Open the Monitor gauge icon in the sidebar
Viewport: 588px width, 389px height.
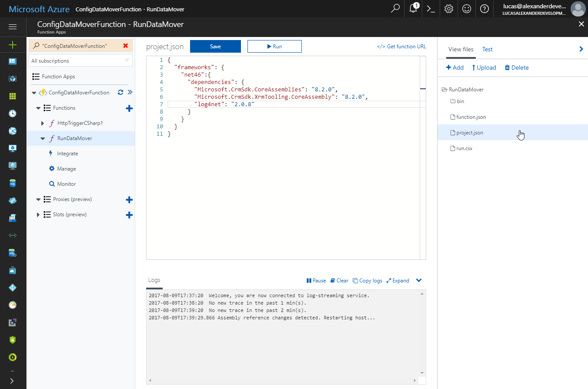pyautogui.click(x=13, y=305)
